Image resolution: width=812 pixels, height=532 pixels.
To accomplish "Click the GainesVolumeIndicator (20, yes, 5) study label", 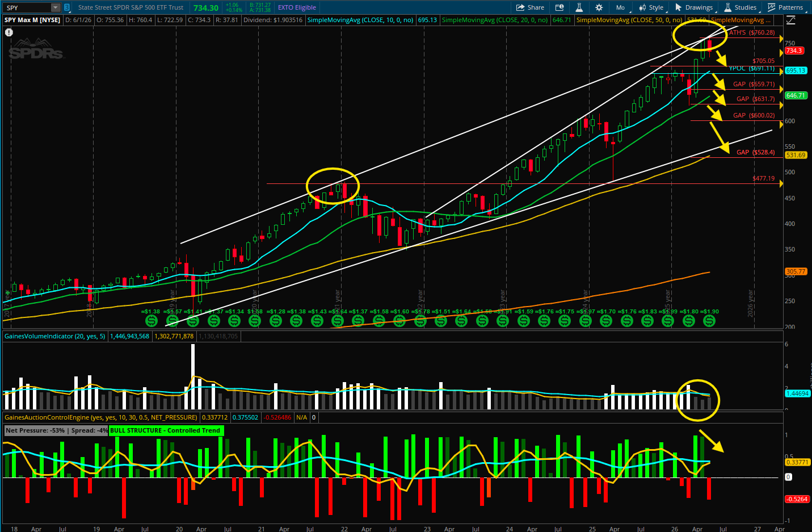I will pos(54,336).
